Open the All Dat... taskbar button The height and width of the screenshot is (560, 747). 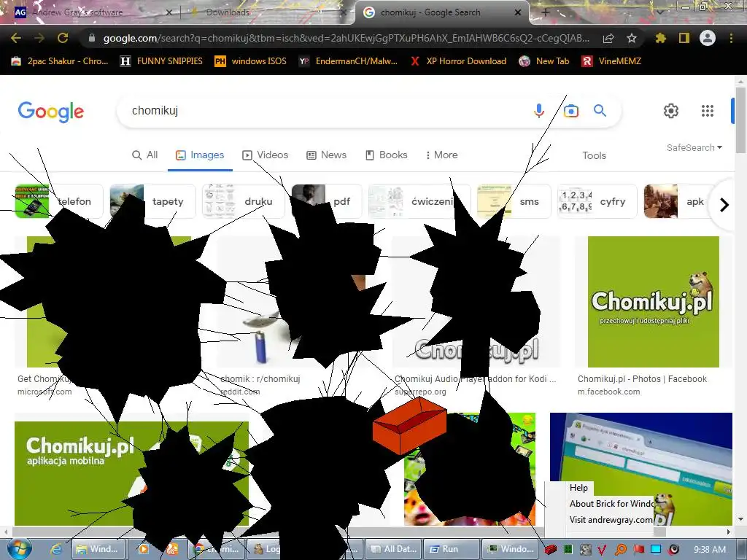pyautogui.click(x=393, y=549)
